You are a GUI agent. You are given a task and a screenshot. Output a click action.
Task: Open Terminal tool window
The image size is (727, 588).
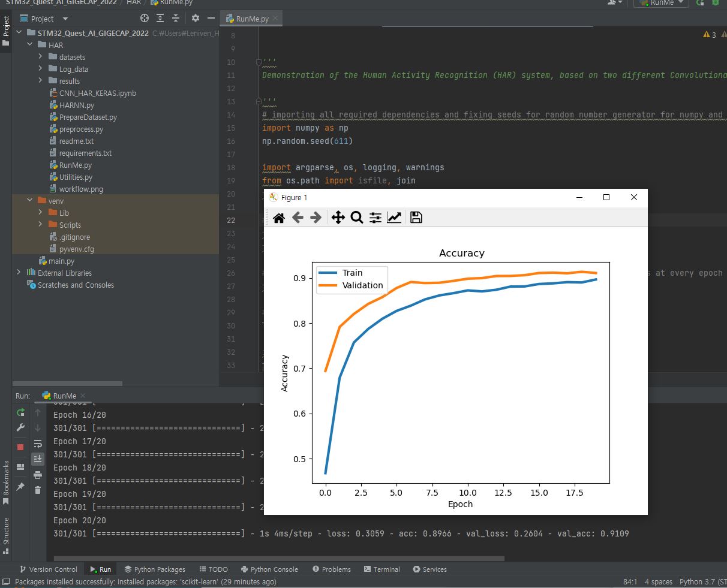pos(381,569)
